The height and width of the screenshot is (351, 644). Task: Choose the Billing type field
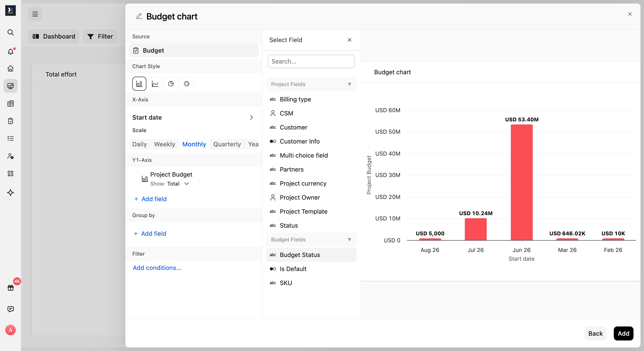click(x=311, y=99)
